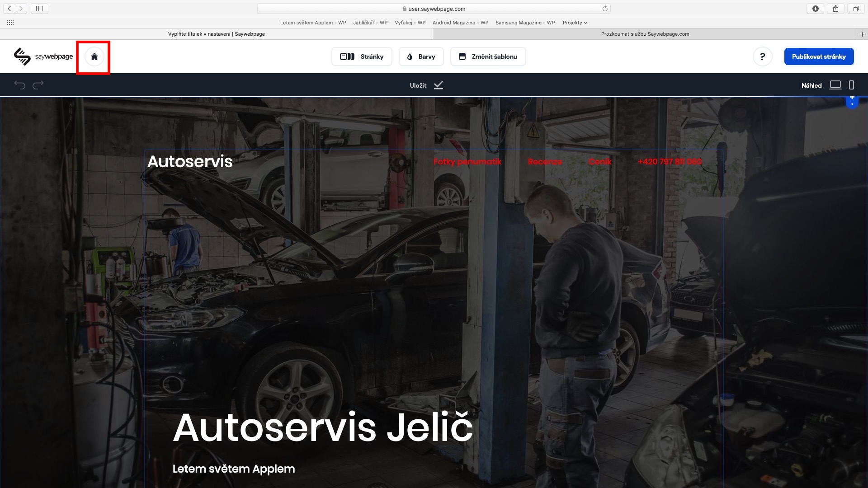Click Safari share icon
Screen dimensions: 868x488
(835, 9)
